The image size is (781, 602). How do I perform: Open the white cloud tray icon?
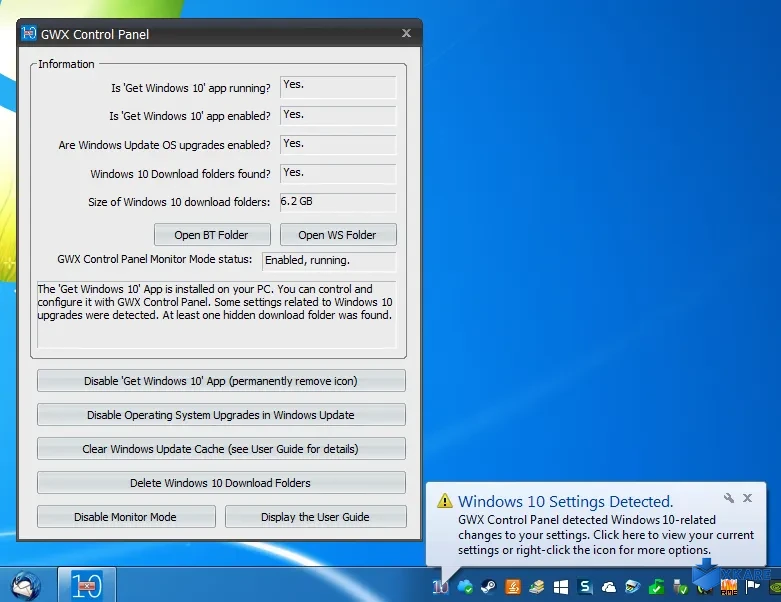pyautogui.click(x=608, y=587)
